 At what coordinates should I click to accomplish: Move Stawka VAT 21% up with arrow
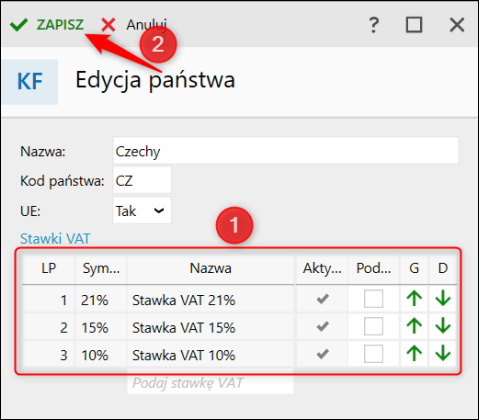click(x=414, y=298)
